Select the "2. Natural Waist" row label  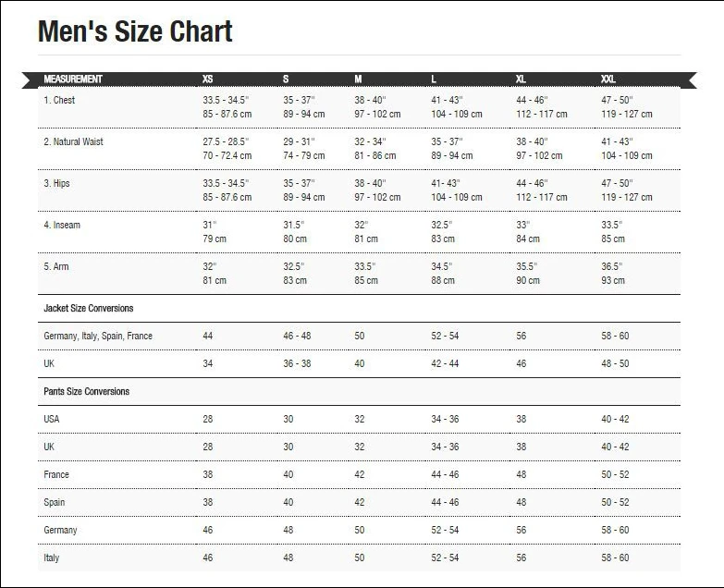tap(73, 141)
